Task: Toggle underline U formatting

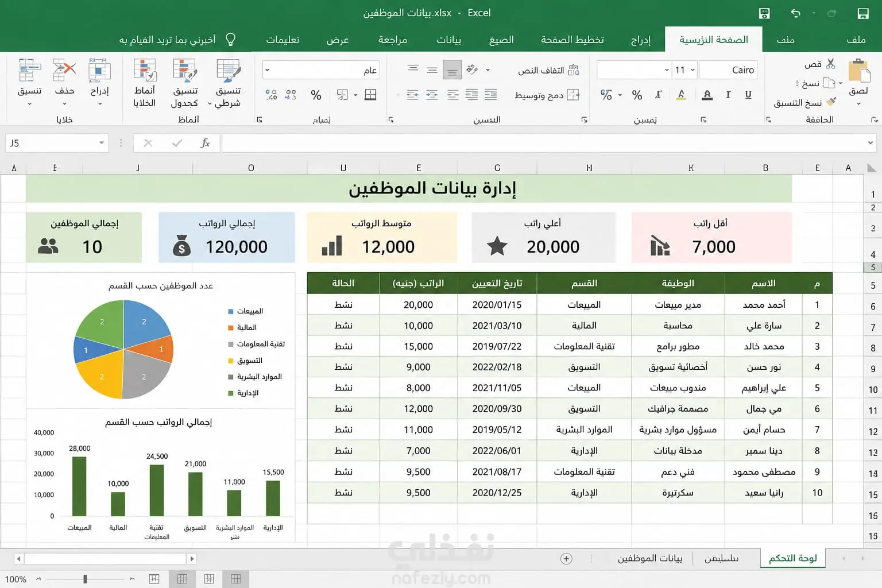Action: 748,95
